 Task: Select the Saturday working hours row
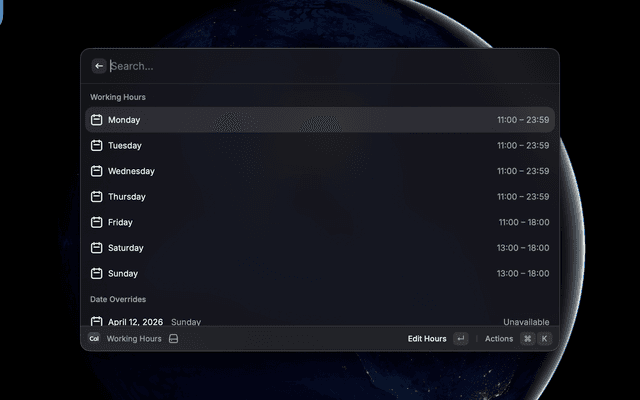(x=320, y=248)
